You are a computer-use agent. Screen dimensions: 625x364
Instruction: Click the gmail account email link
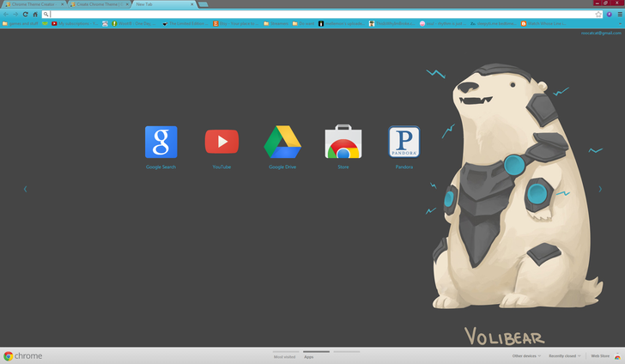[x=601, y=33]
